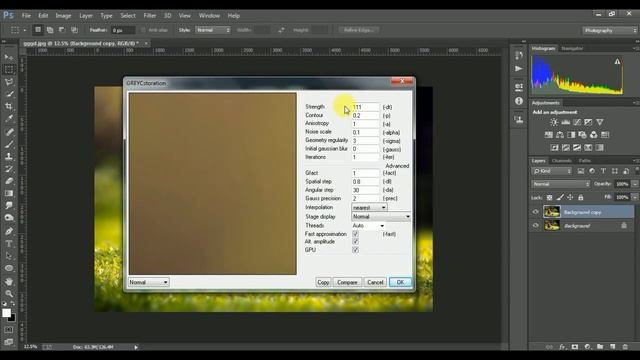Select the Rectangular Marquee tool
Screen dimensions: 640x360
[9, 70]
